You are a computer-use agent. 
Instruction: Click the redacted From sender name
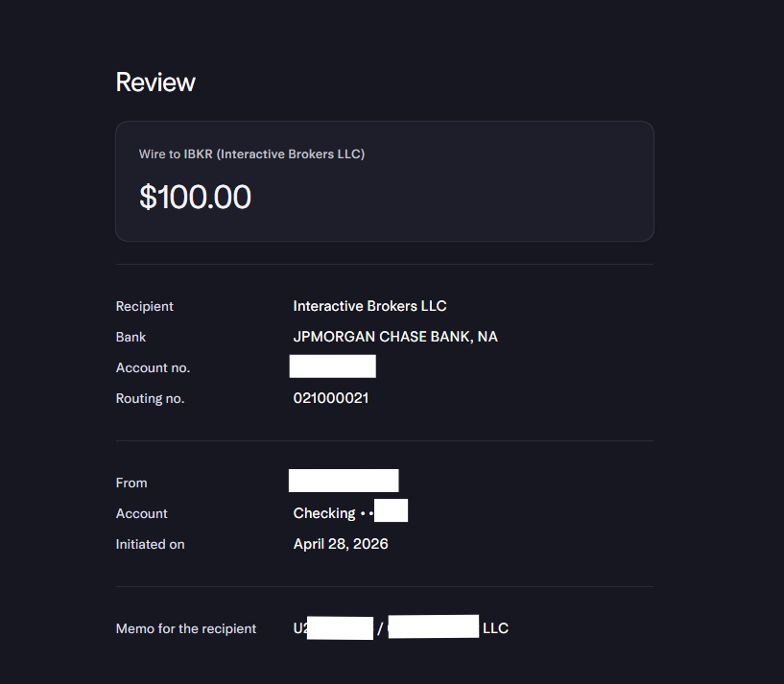pyautogui.click(x=344, y=481)
